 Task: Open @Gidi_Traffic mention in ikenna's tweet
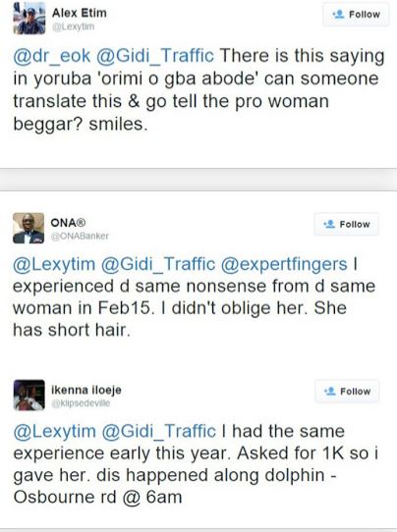[x=158, y=431]
